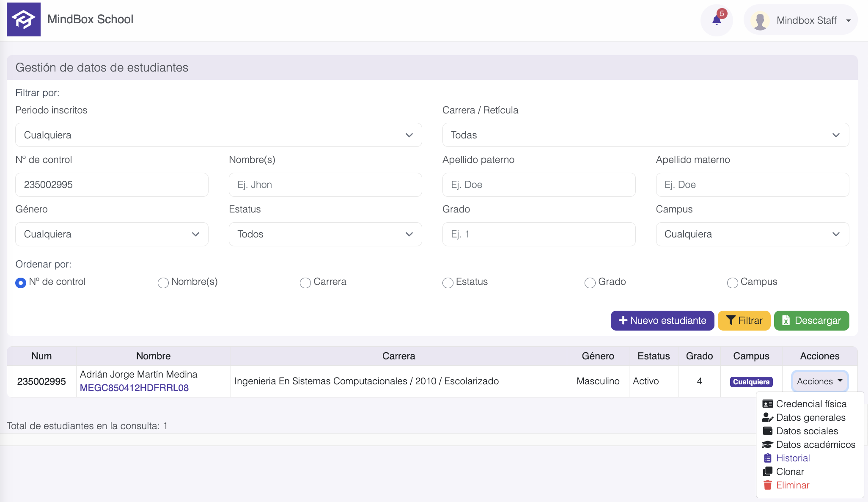Click the MindBox School logo icon
Image resolution: width=868 pixels, height=502 pixels.
coord(24,19)
